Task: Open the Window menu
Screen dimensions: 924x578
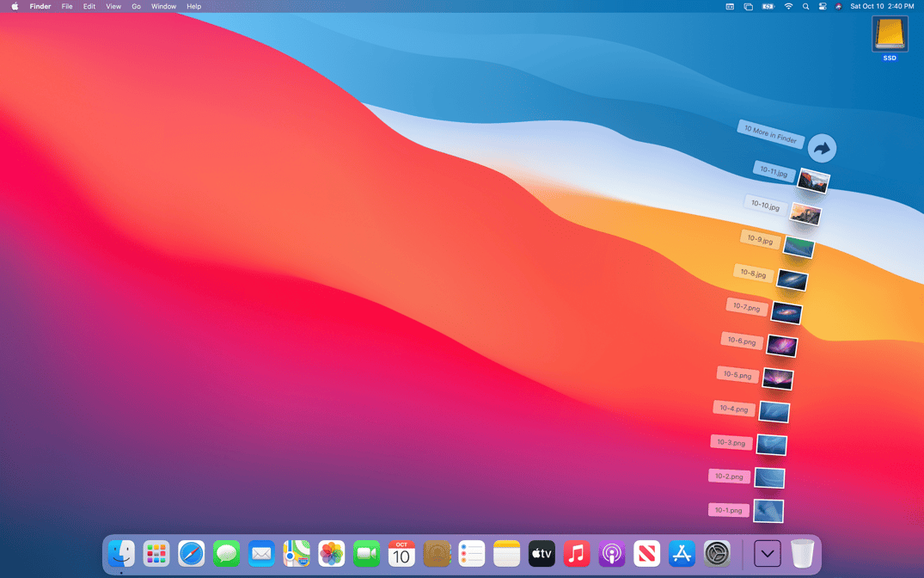Action: point(164,7)
